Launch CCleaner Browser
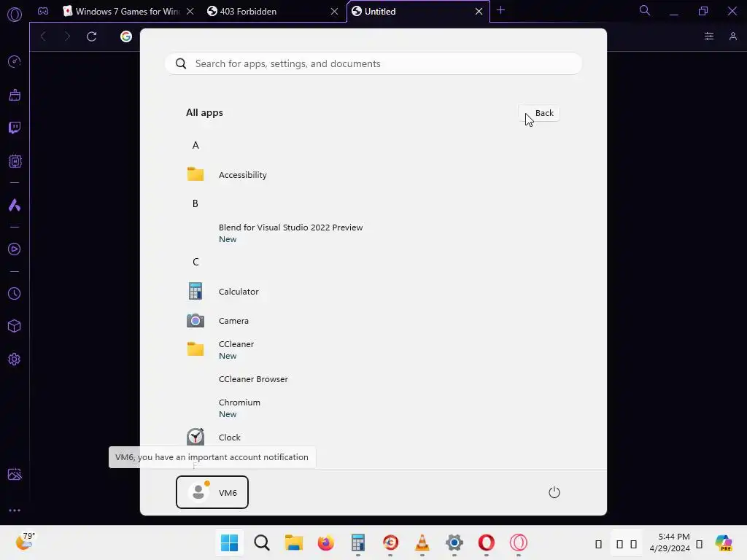 point(373,379)
